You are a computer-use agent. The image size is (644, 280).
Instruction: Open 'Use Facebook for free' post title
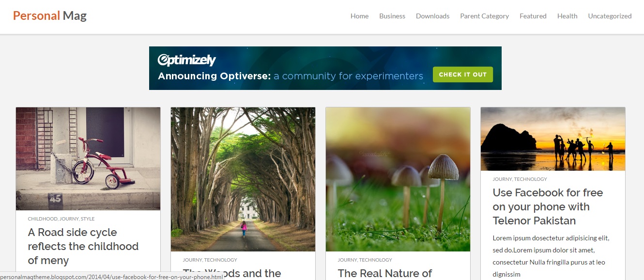548,206
